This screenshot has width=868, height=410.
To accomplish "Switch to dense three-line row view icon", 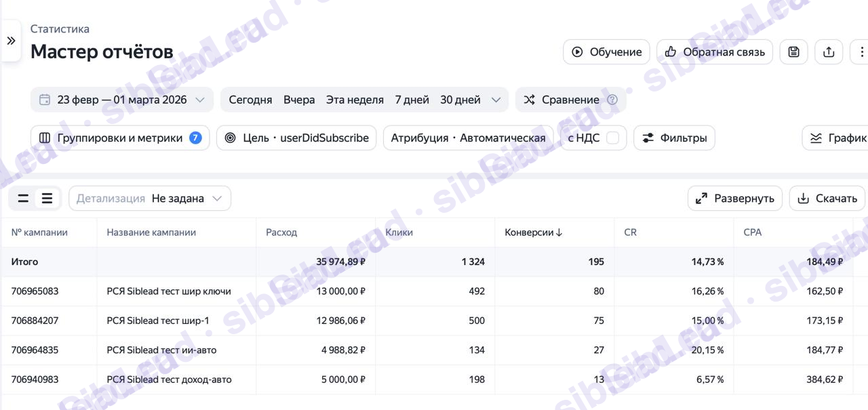I will (47, 199).
